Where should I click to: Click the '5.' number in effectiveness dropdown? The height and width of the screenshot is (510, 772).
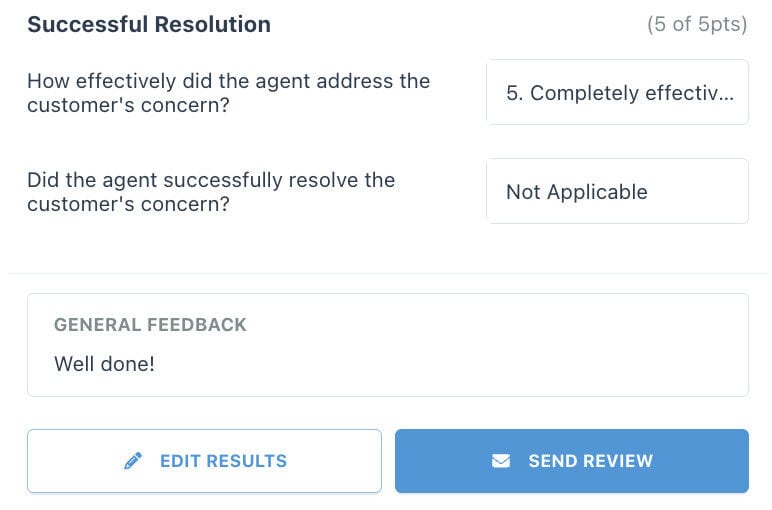click(x=515, y=93)
